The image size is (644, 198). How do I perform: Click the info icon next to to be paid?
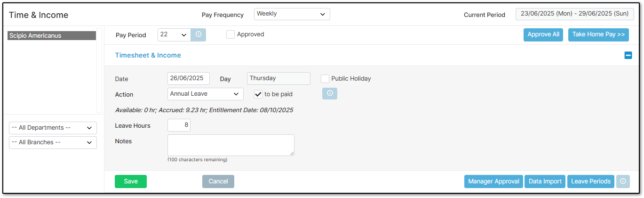point(330,94)
